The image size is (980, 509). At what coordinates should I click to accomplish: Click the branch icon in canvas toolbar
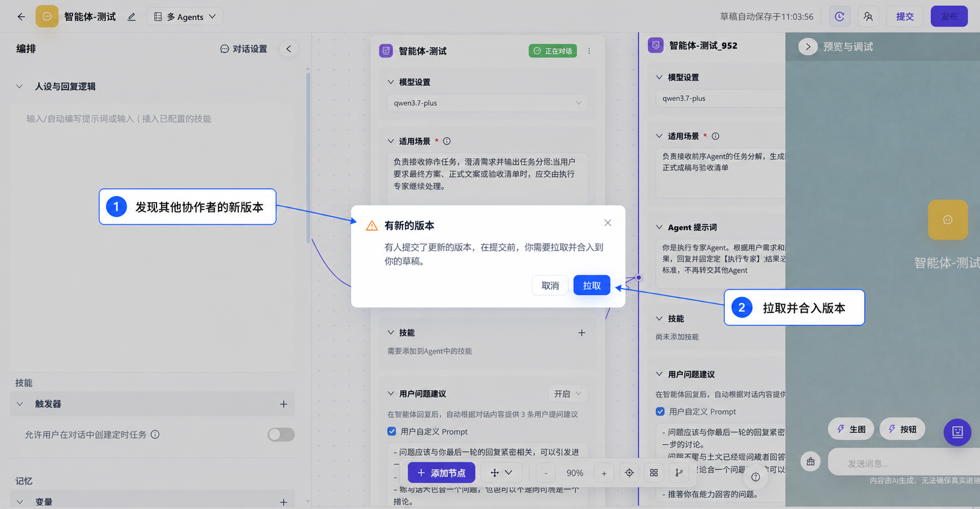click(679, 473)
